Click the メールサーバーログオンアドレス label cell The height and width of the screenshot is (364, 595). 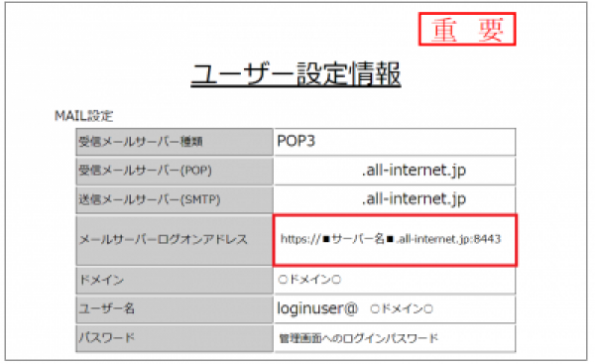pos(175,240)
